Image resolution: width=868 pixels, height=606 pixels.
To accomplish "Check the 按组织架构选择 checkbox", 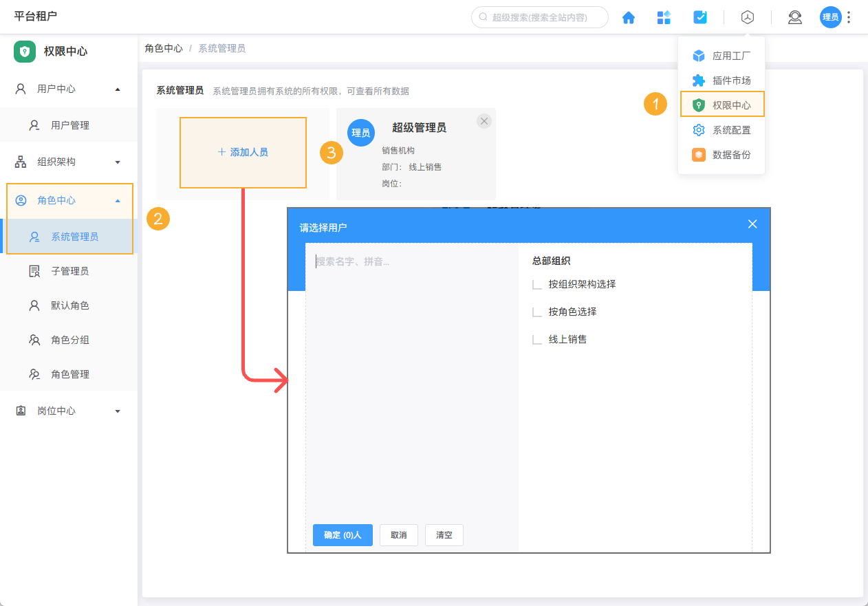I will coord(537,284).
